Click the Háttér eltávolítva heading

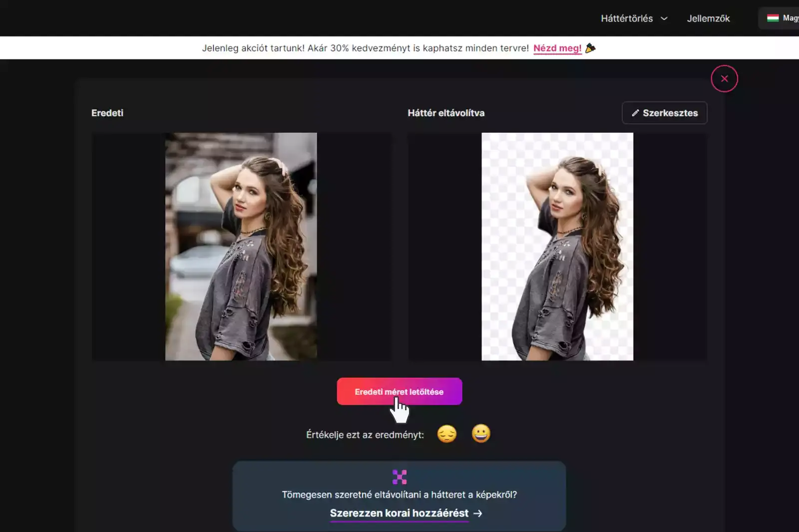point(446,113)
